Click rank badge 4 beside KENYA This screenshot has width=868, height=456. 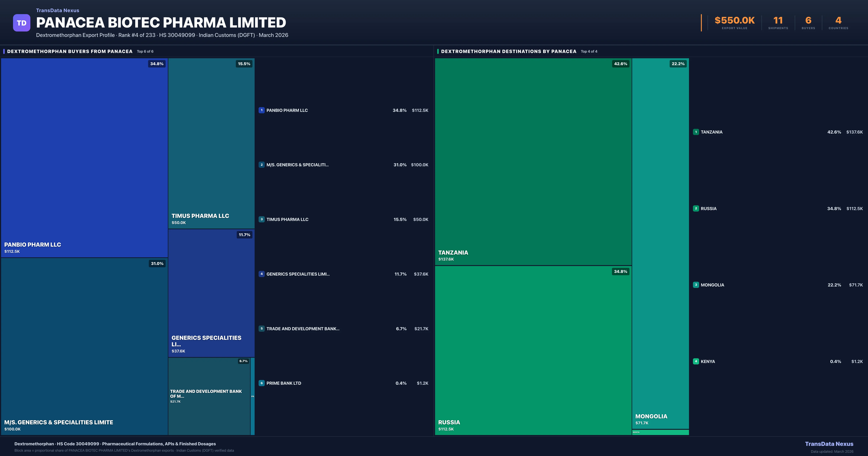click(696, 361)
